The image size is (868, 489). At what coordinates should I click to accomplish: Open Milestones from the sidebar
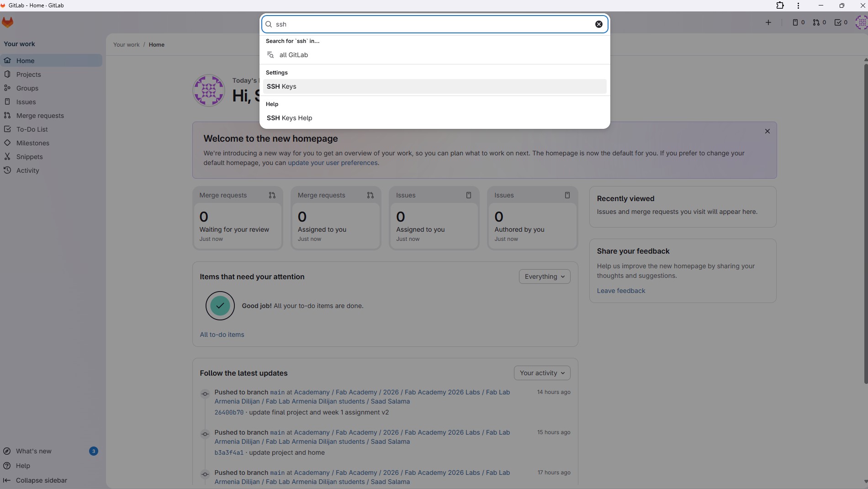pyautogui.click(x=32, y=143)
